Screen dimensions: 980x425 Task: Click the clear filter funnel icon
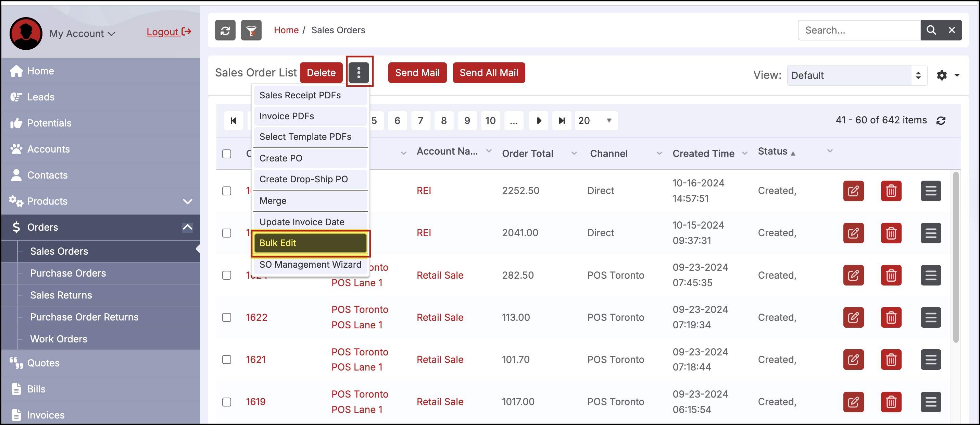(251, 31)
